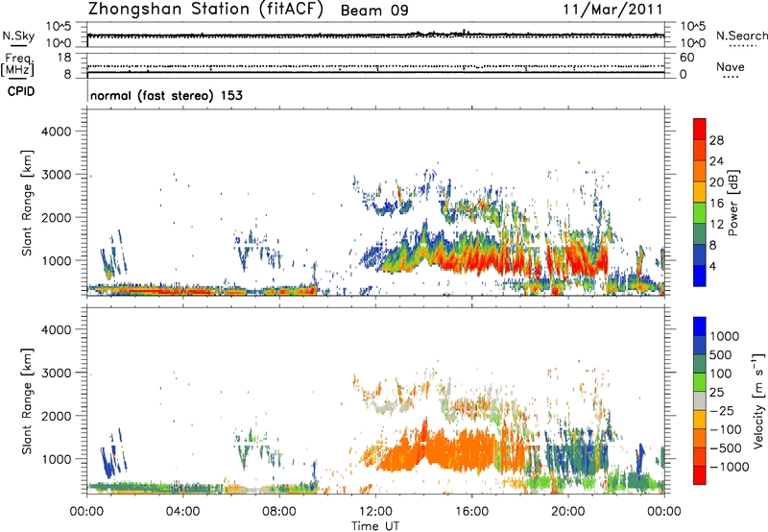The image size is (768, 532).
Task: Click 'Slant Range [km]' label of power panel
Action: (27, 203)
